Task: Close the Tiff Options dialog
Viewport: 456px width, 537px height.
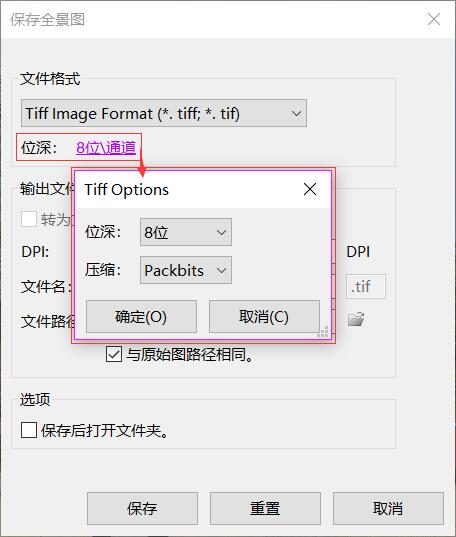Action: click(310, 189)
